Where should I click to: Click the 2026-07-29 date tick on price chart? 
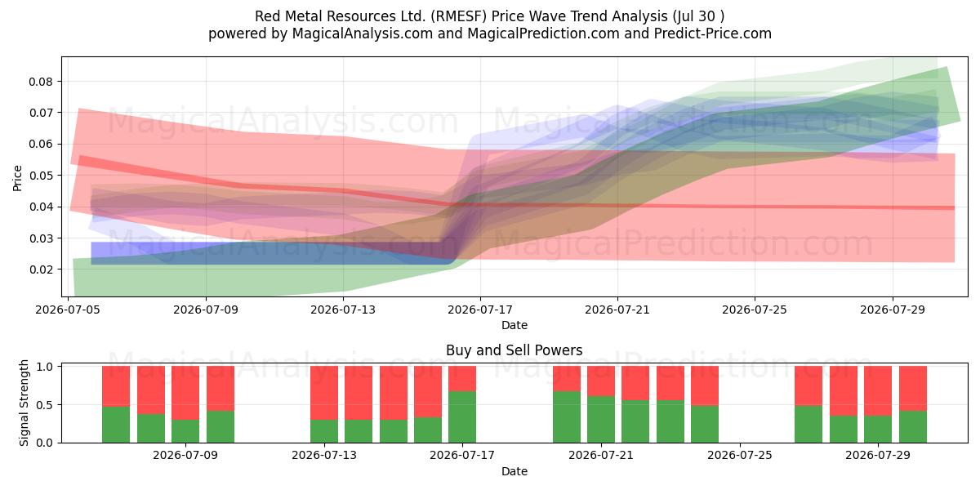coord(892,310)
